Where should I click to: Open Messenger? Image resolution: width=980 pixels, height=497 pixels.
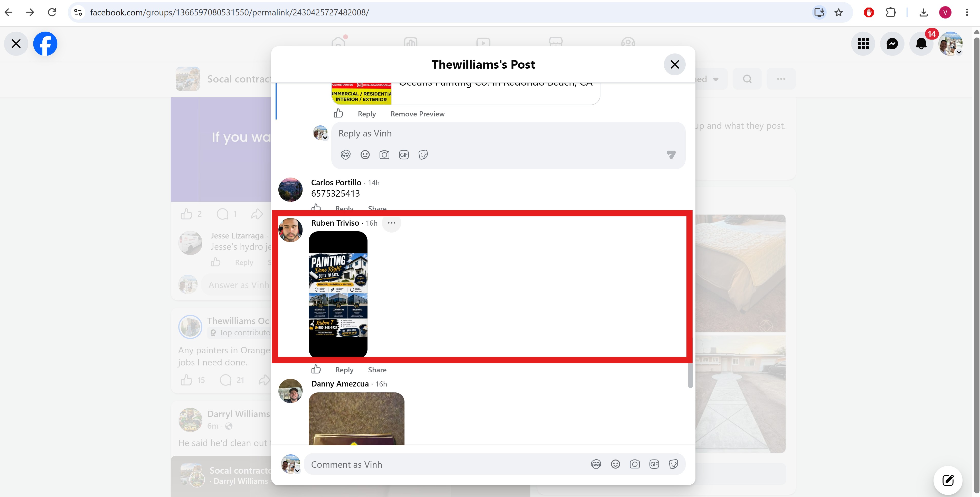pyautogui.click(x=892, y=44)
